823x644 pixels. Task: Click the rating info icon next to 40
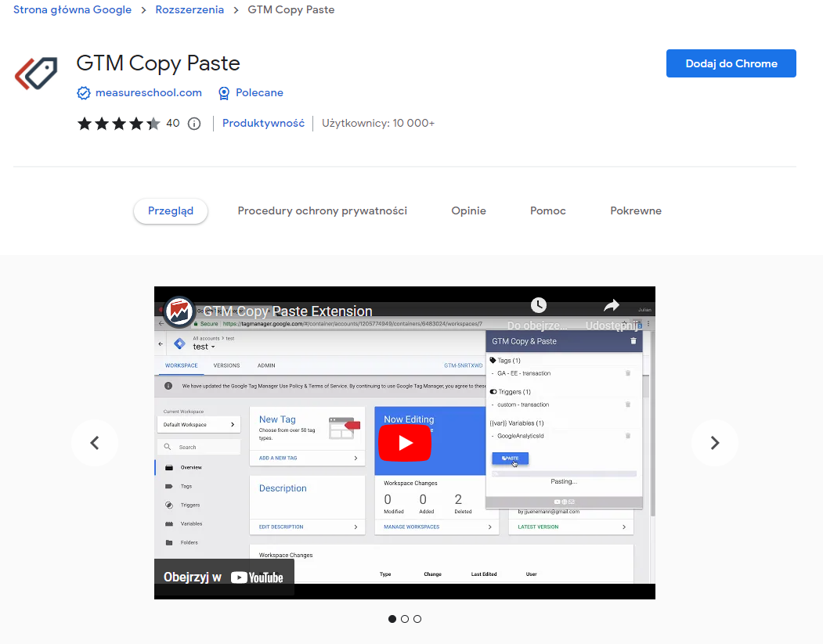pyautogui.click(x=194, y=124)
